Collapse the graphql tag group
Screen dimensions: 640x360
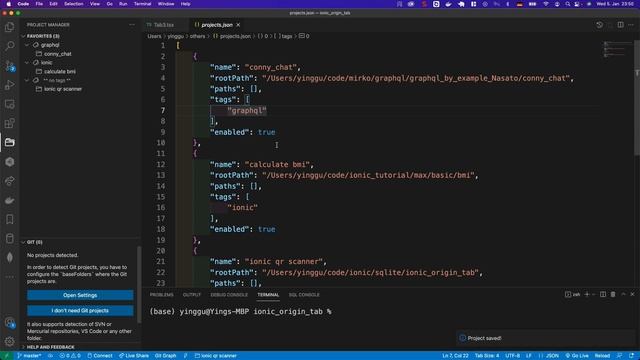pyautogui.click(x=27, y=45)
